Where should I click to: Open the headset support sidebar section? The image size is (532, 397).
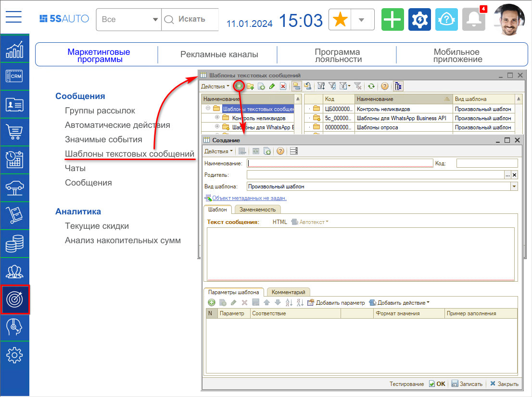click(14, 327)
